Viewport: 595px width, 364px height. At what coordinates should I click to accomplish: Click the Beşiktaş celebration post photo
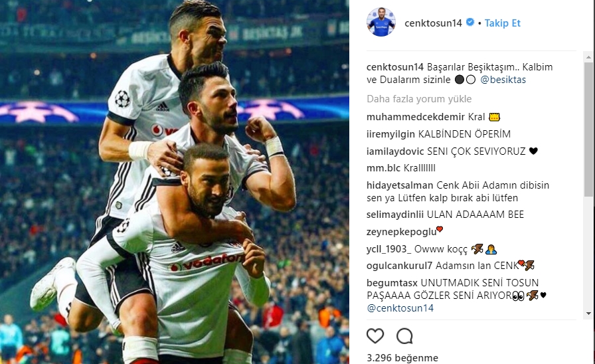(x=175, y=182)
